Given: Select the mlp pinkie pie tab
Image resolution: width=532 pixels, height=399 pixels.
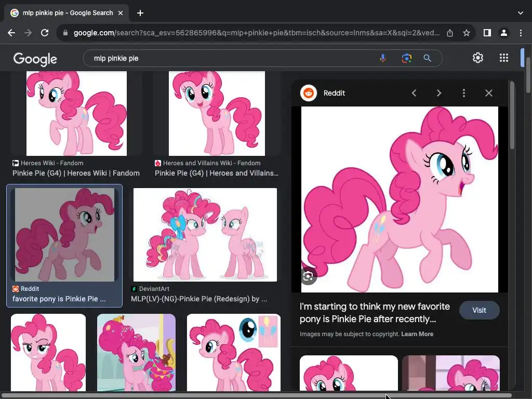Looking at the screenshot, I should 67,13.
